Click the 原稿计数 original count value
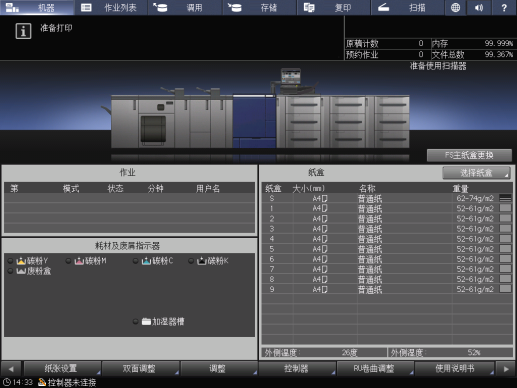The width and height of the screenshot is (517, 388). tap(421, 44)
